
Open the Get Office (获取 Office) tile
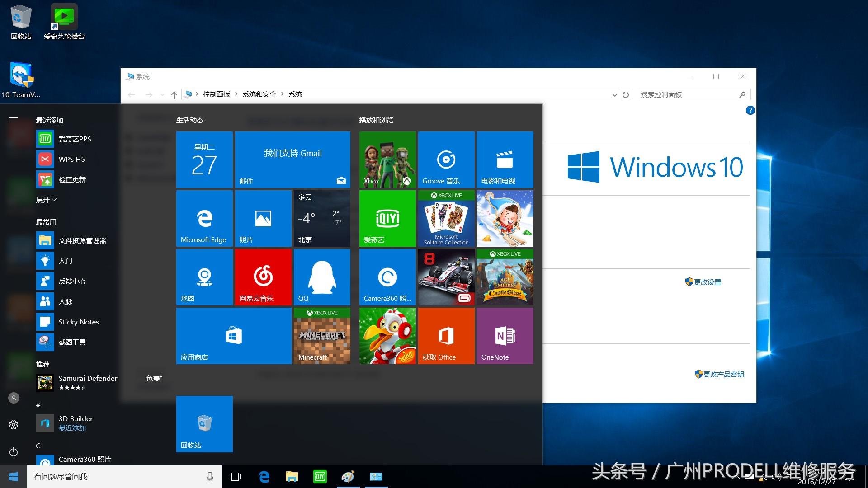446,336
